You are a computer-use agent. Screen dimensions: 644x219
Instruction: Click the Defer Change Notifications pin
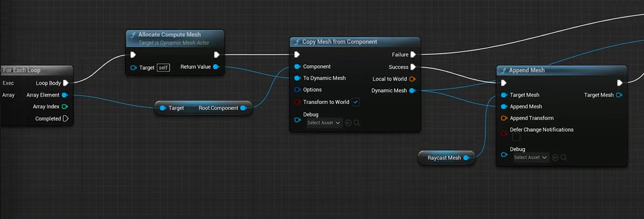pos(504,134)
